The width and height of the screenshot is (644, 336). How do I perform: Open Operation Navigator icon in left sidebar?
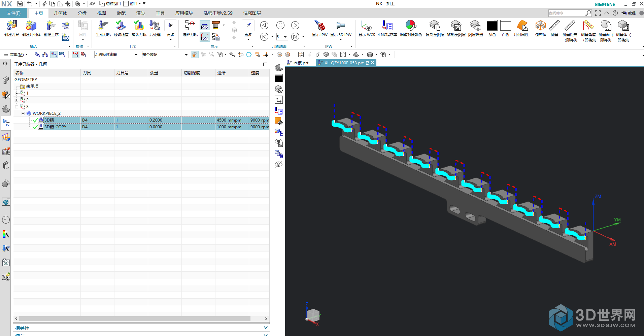click(x=6, y=123)
